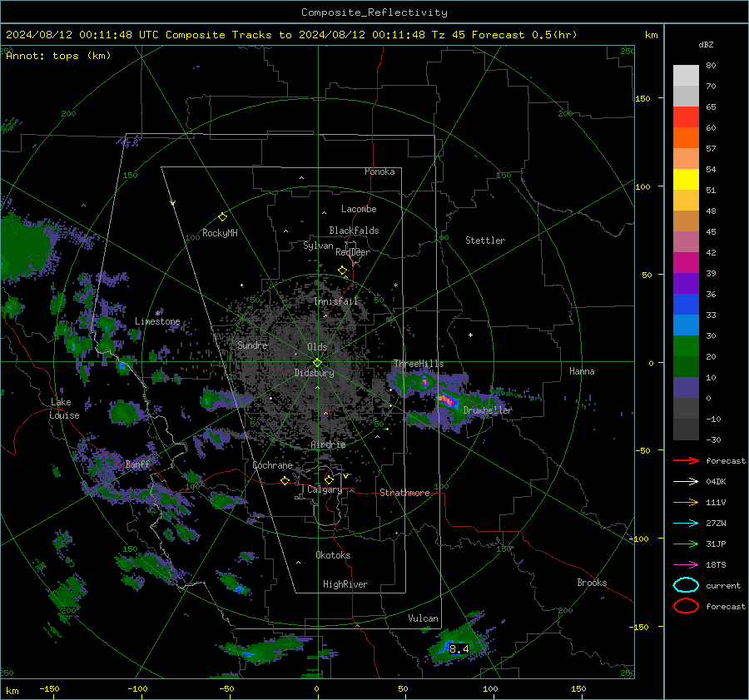Click the yellow diamond marker near Cochrane
The height and width of the screenshot is (700, 749).
(285, 480)
